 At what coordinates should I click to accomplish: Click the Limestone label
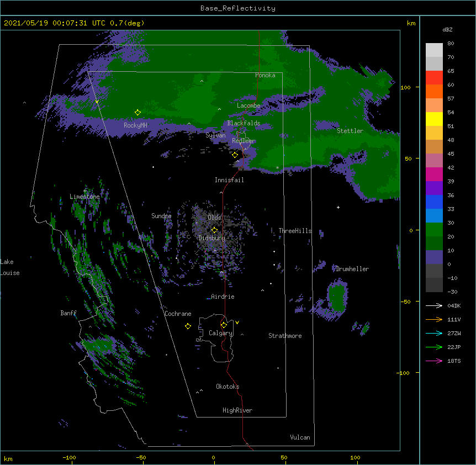pos(84,197)
